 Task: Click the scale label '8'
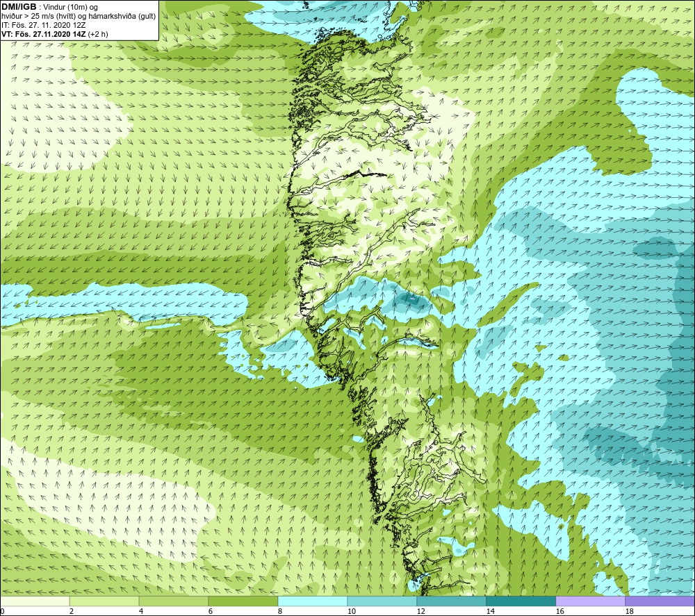(x=279, y=611)
